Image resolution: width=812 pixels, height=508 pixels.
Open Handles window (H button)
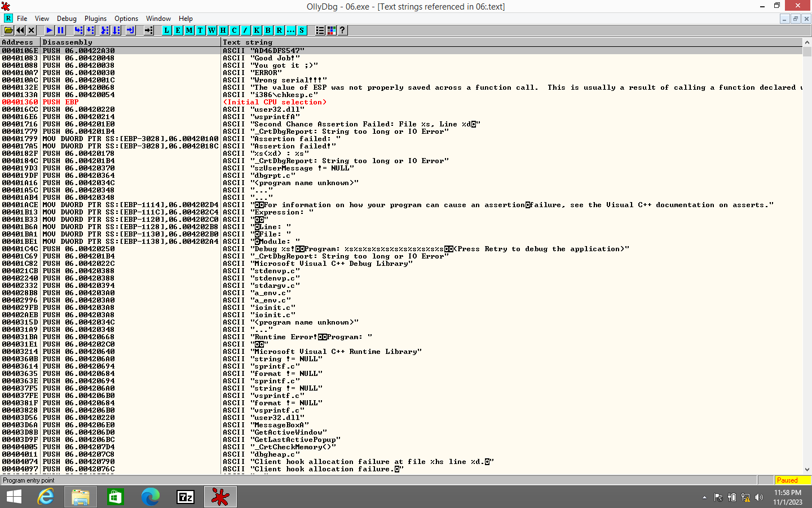223,30
